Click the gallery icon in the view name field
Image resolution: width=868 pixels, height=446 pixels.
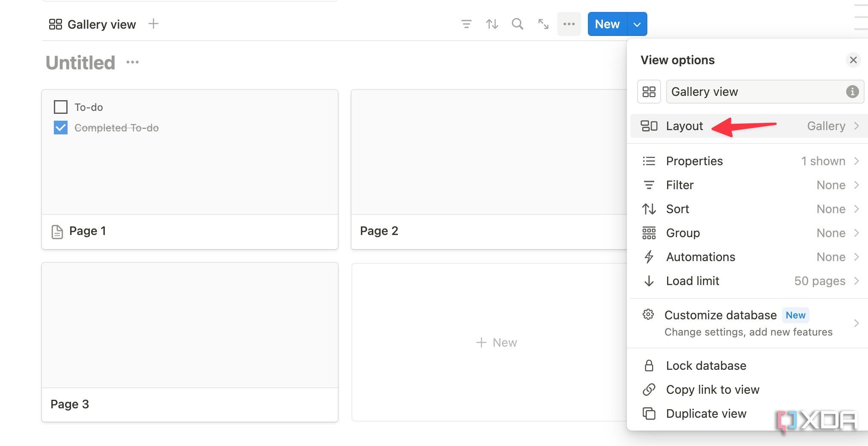pos(649,92)
